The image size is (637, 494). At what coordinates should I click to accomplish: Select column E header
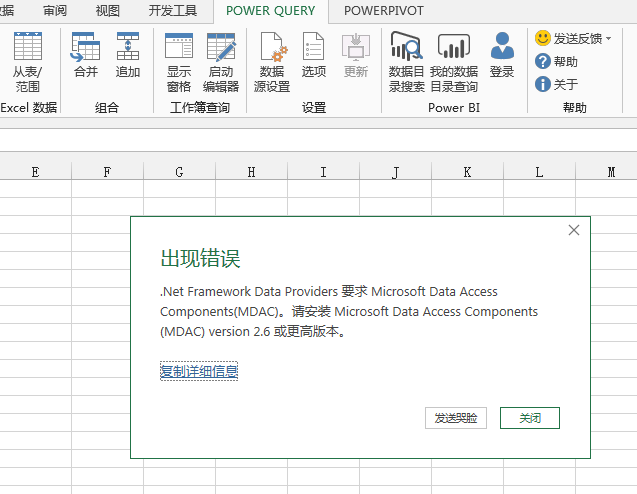pyautogui.click(x=35, y=172)
